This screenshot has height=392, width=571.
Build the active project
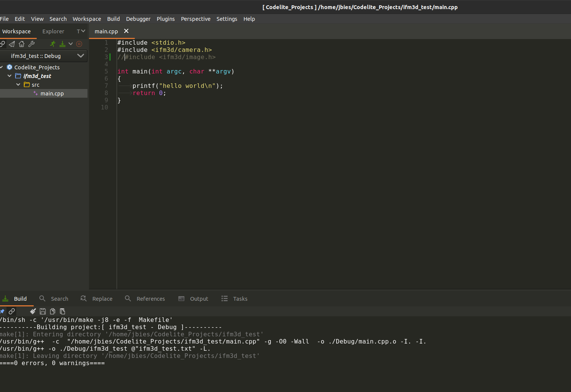62,44
